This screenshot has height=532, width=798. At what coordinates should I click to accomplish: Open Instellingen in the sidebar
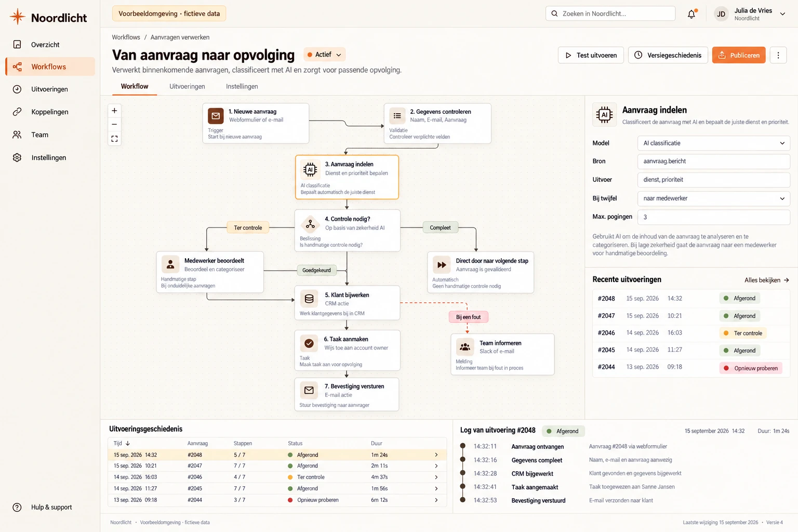[x=50, y=157]
